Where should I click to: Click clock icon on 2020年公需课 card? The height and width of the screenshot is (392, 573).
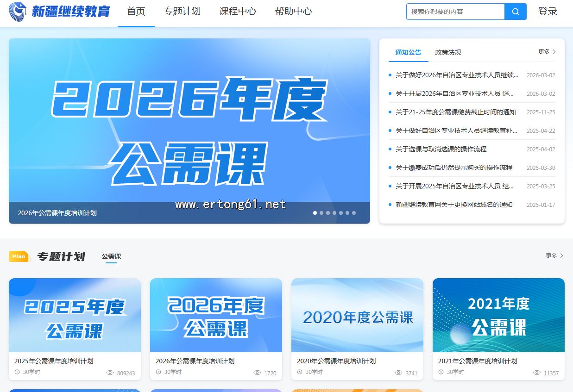tap(300, 372)
